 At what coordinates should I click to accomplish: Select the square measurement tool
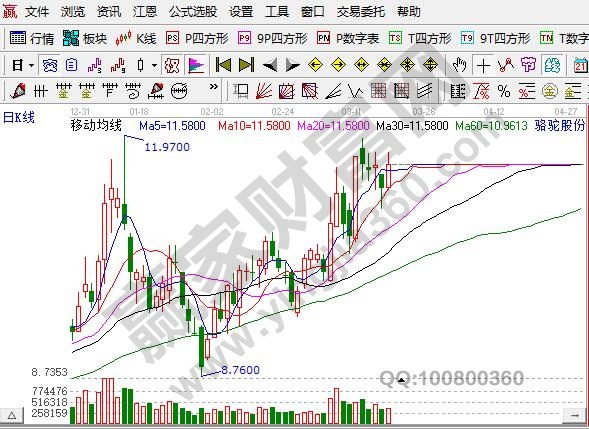[x=241, y=91]
